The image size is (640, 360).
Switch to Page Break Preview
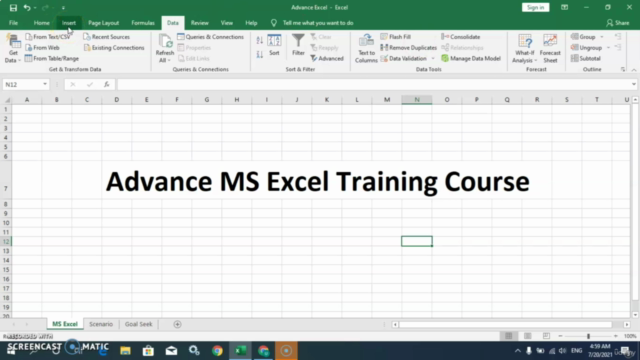546,336
